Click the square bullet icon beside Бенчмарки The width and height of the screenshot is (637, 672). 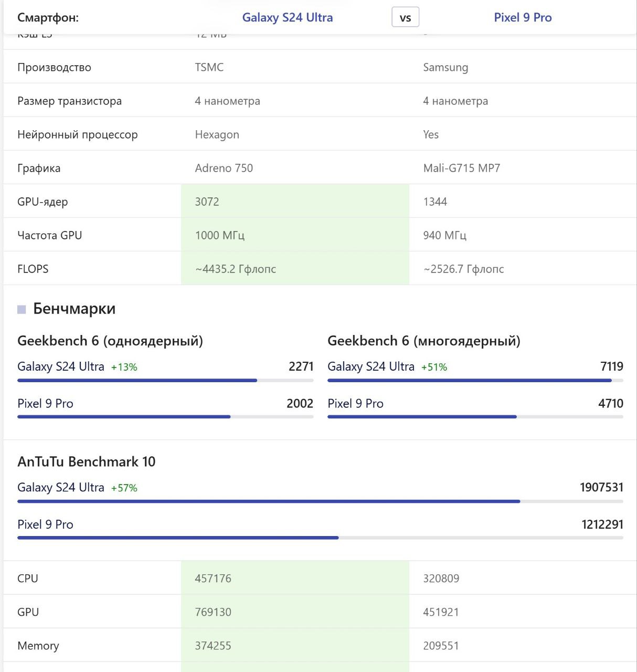tap(22, 309)
